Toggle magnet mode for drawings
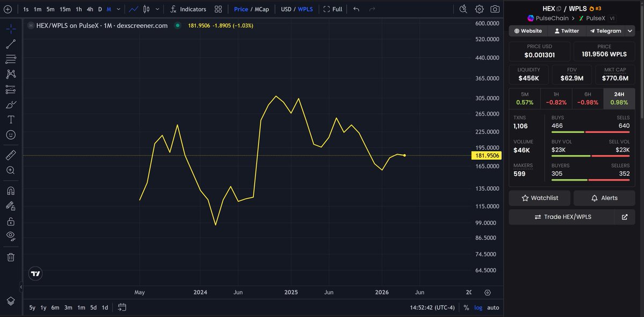 (11, 191)
